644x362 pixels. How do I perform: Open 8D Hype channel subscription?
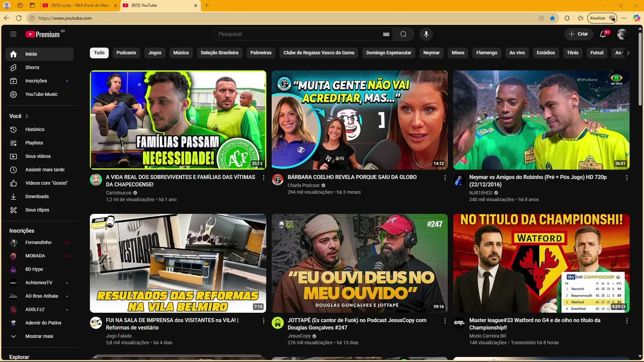point(40,269)
